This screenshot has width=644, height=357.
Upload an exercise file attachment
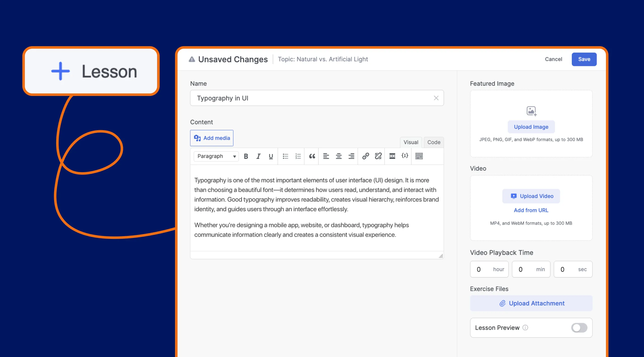(531, 303)
